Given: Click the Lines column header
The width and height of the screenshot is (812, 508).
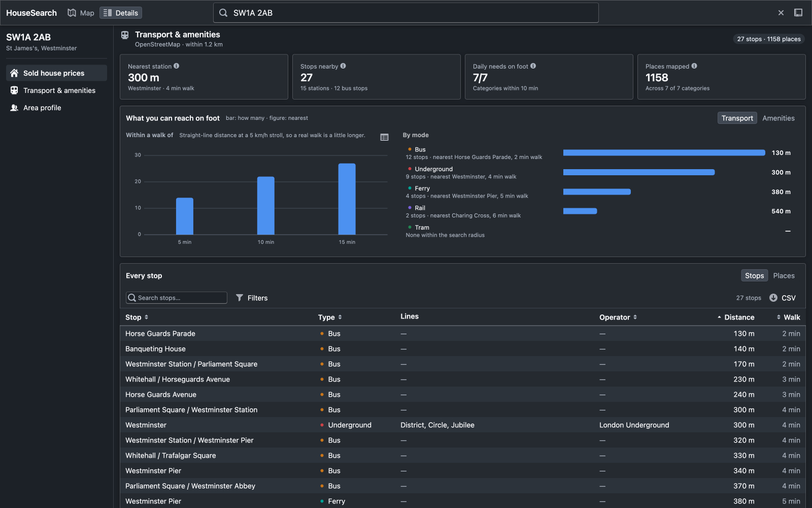Looking at the screenshot, I should (410, 316).
